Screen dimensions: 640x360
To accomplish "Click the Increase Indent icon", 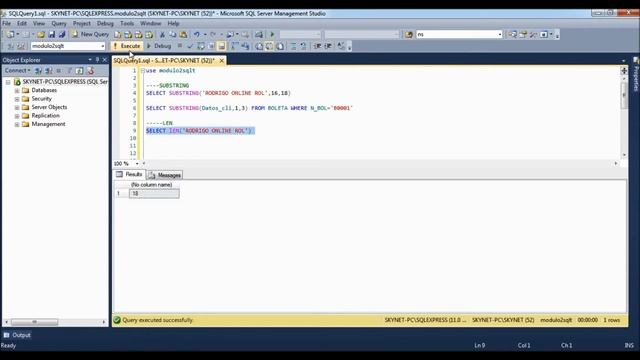I will [x=328, y=46].
